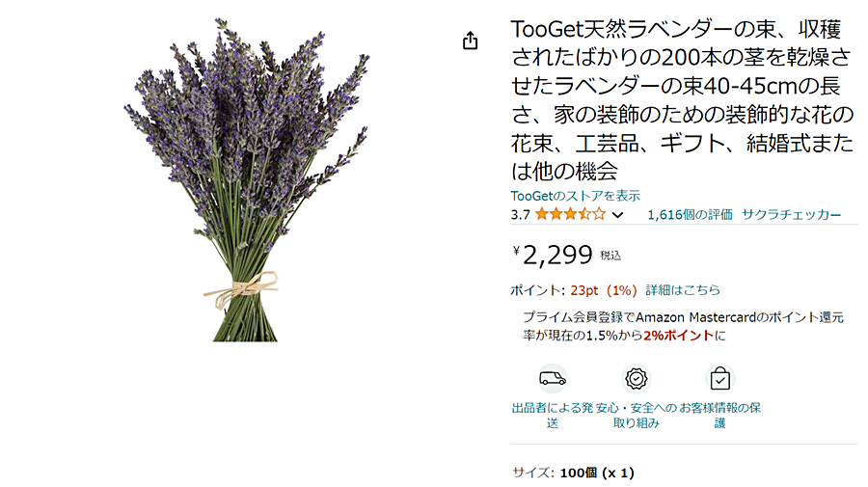Expand the rating breakdown chevron
868x487 pixels.
[x=618, y=215]
